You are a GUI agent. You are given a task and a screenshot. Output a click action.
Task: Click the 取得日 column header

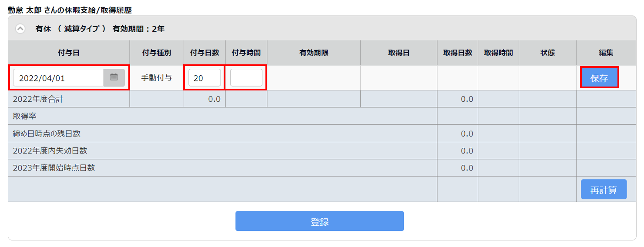[399, 53]
